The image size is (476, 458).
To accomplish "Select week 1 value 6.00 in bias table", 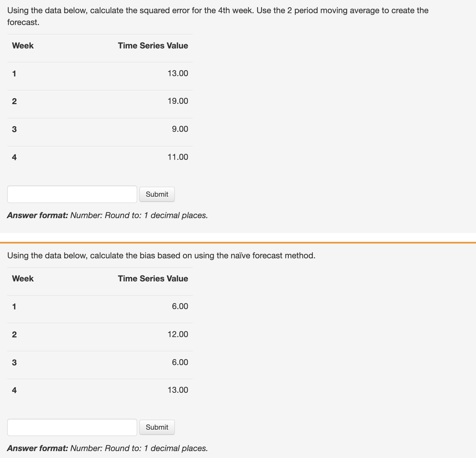I will [180, 306].
